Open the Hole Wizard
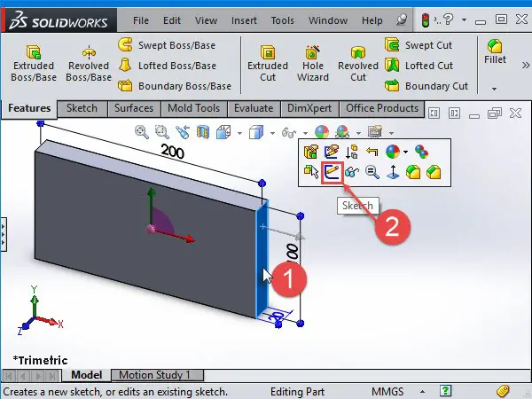This screenshot has height=399, width=532. (x=313, y=64)
